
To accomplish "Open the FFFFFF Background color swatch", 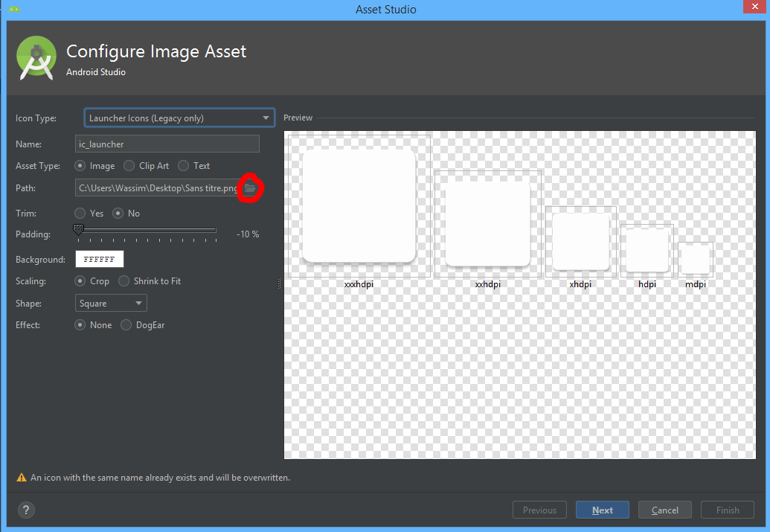I will click(99, 259).
